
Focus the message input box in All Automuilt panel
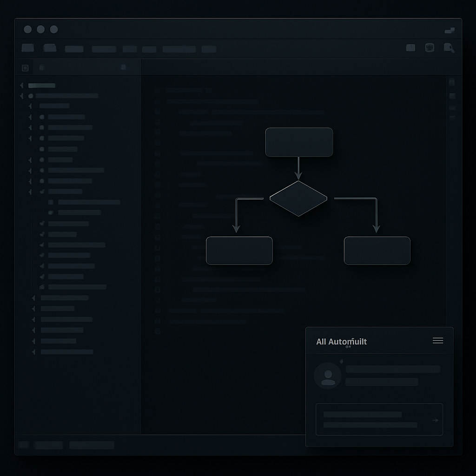click(379, 420)
